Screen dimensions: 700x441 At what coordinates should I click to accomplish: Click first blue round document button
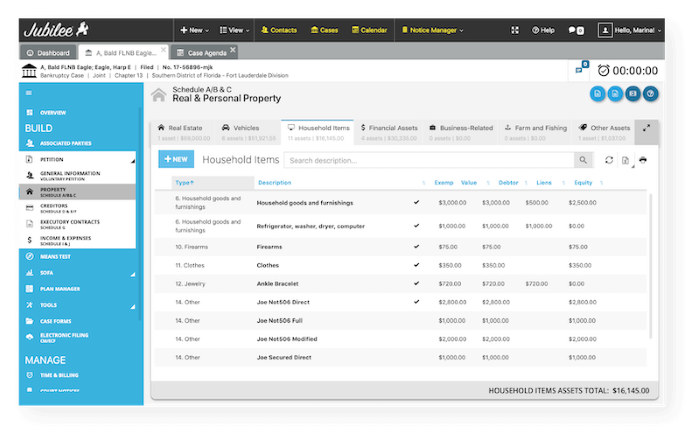[597, 94]
